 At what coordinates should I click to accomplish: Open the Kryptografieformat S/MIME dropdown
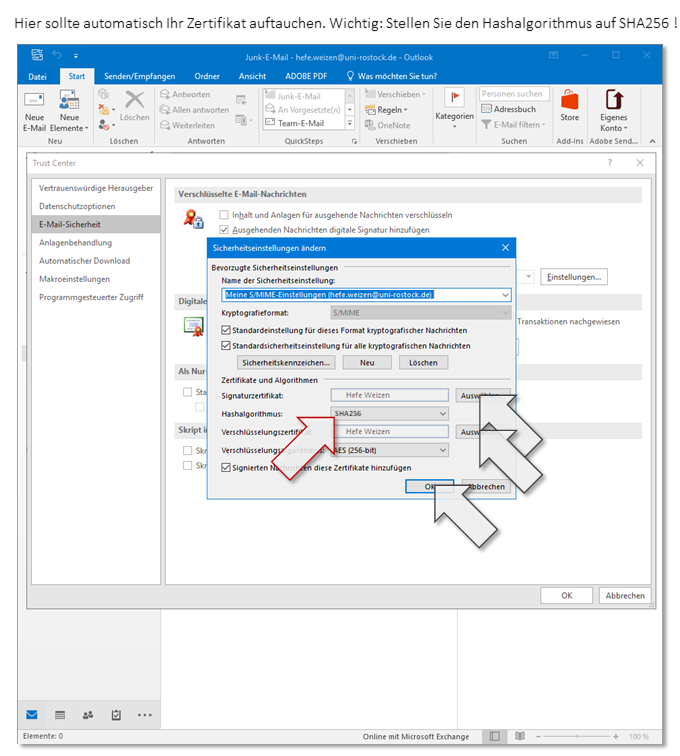[421, 313]
